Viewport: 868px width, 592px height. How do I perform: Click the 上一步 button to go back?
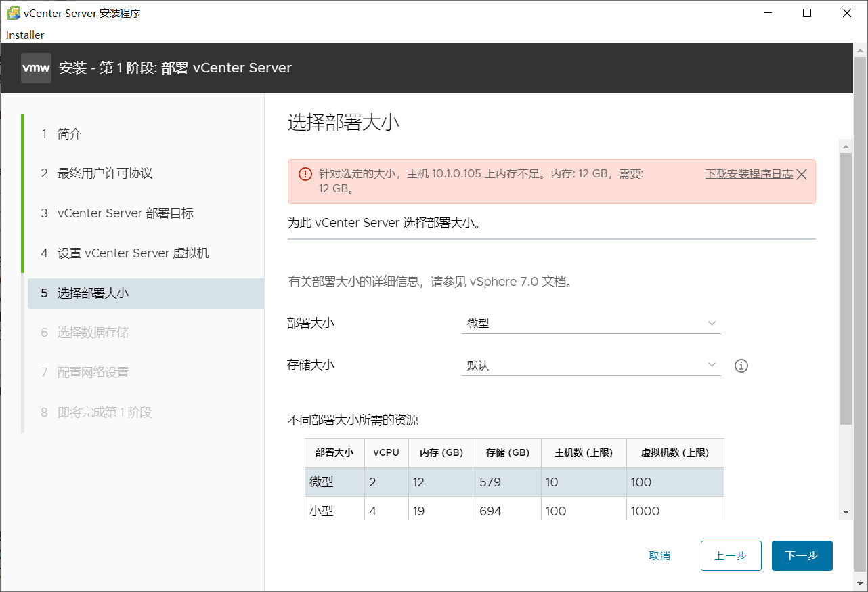click(731, 555)
